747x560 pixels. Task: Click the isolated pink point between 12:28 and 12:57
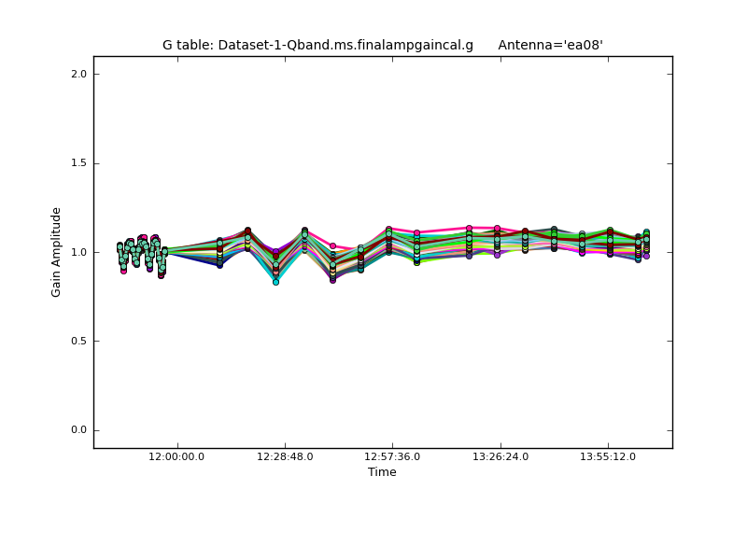click(332, 246)
